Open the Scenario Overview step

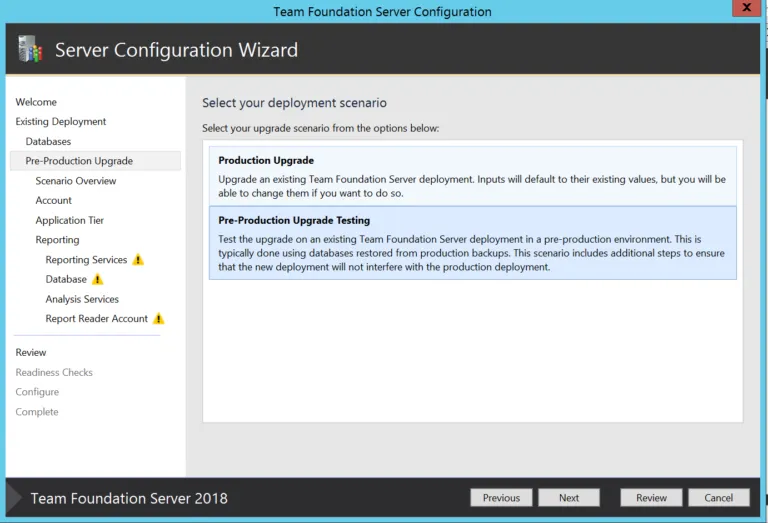(76, 181)
